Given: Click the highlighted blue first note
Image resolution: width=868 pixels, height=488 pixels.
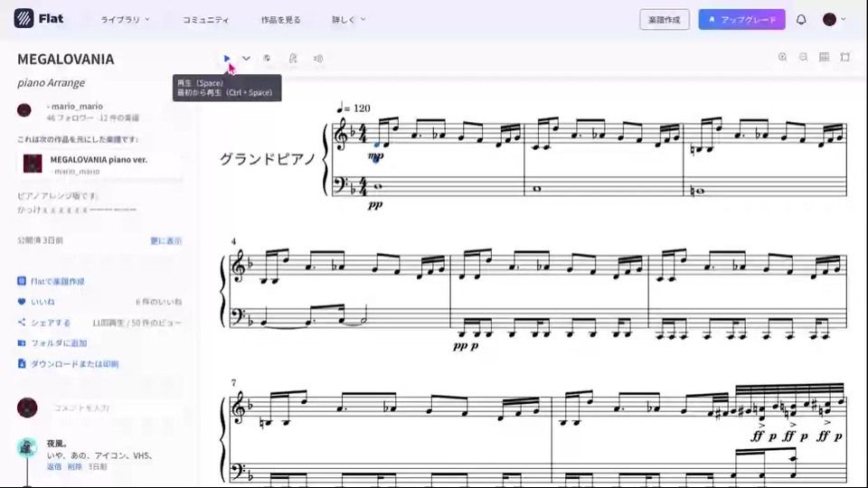Looking at the screenshot, I should [377, 145].
